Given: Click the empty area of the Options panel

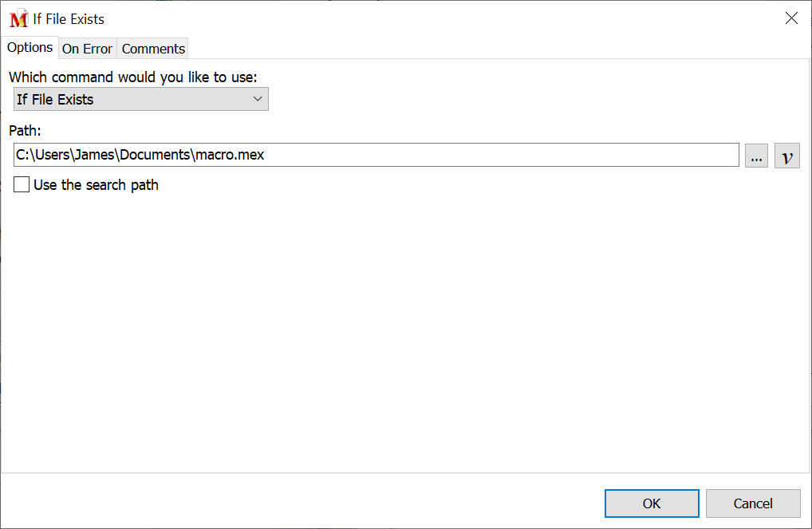Looking at the screenshot, I should pos(399,335).
